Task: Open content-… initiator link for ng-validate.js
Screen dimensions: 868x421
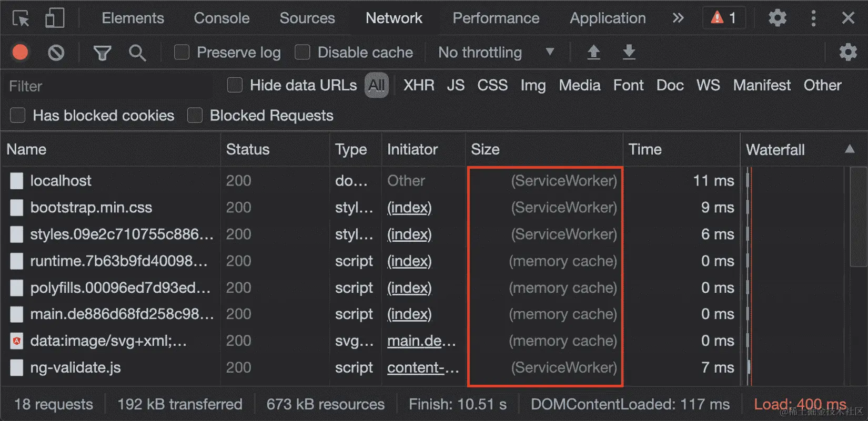Action: [423, 368]
